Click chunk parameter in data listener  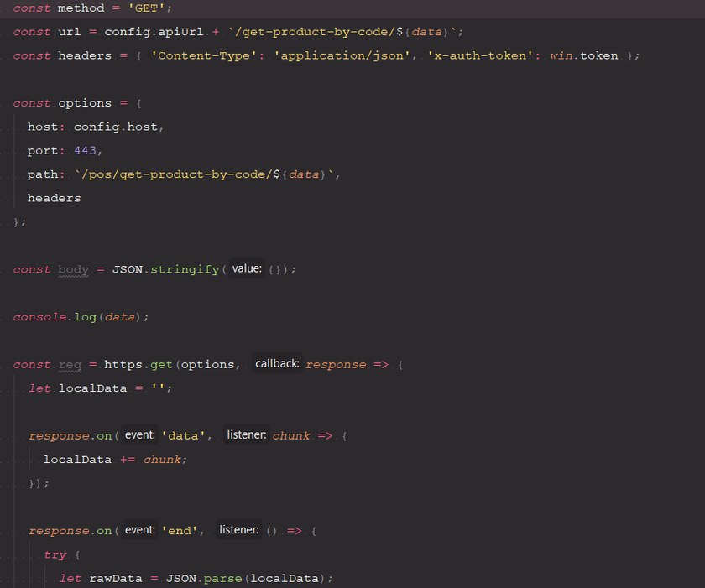(x=291, y=436)
